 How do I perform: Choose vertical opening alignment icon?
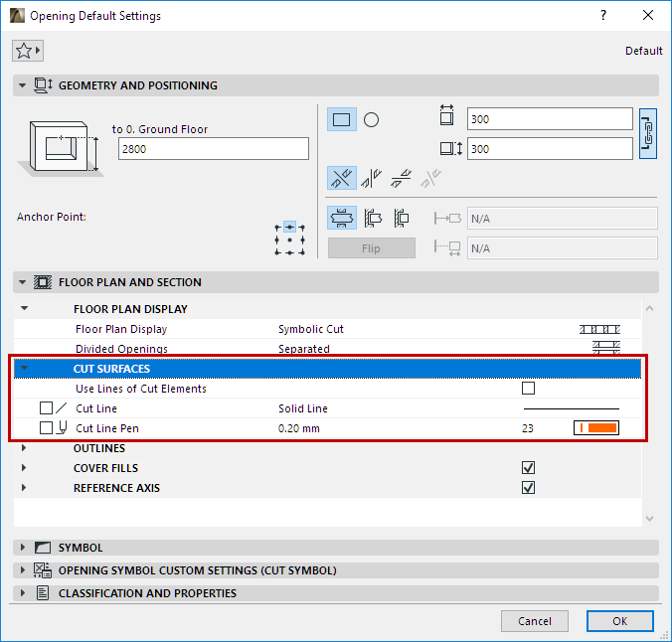click(371, 178)
